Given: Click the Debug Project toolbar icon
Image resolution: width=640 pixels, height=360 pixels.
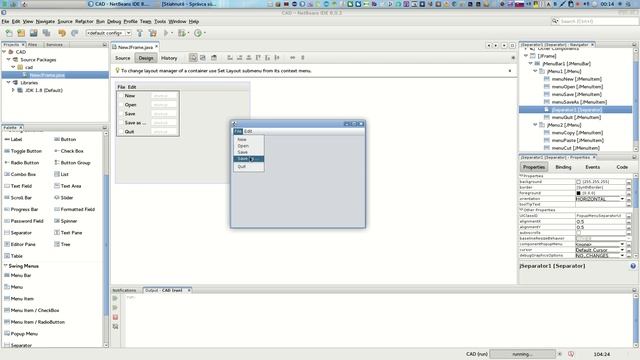Looking at the screenshot, I should coord(182,33).
